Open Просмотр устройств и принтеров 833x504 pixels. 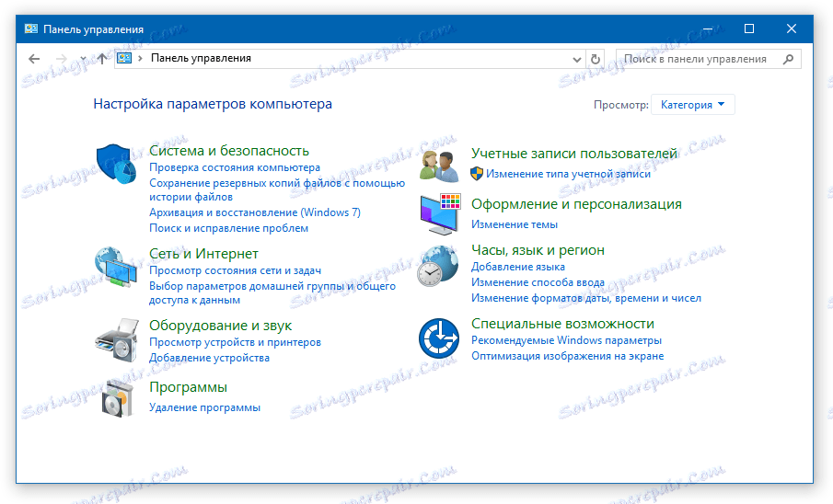click(x=235, y=342)
